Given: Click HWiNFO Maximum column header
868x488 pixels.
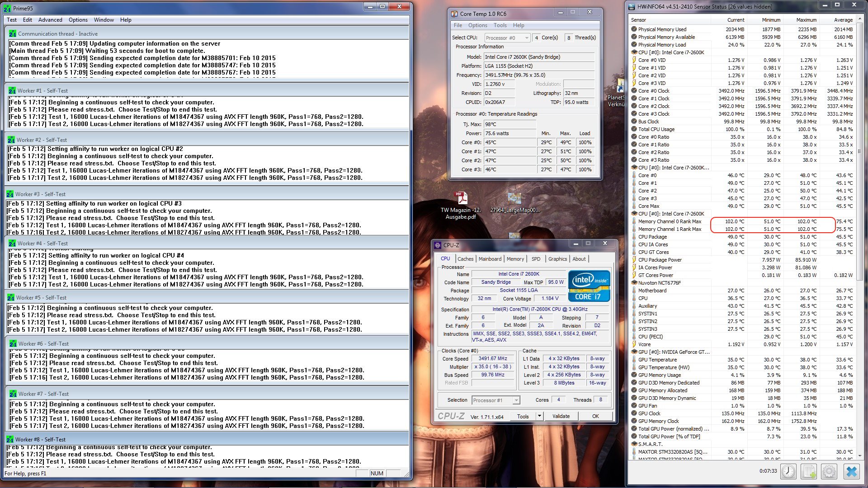Looking at the screenshot, I should pos(801,20).
